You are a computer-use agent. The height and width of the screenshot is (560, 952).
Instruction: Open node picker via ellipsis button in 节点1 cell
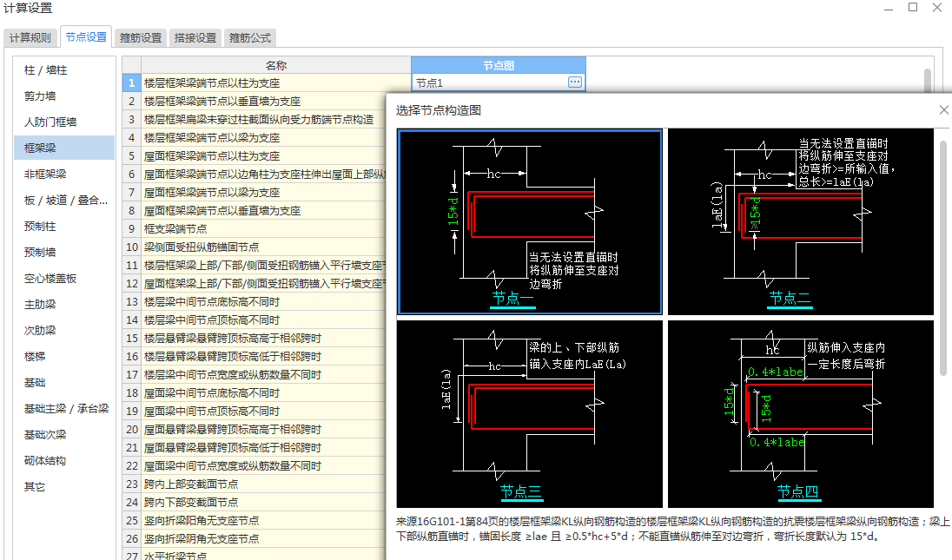pos(574,82)
